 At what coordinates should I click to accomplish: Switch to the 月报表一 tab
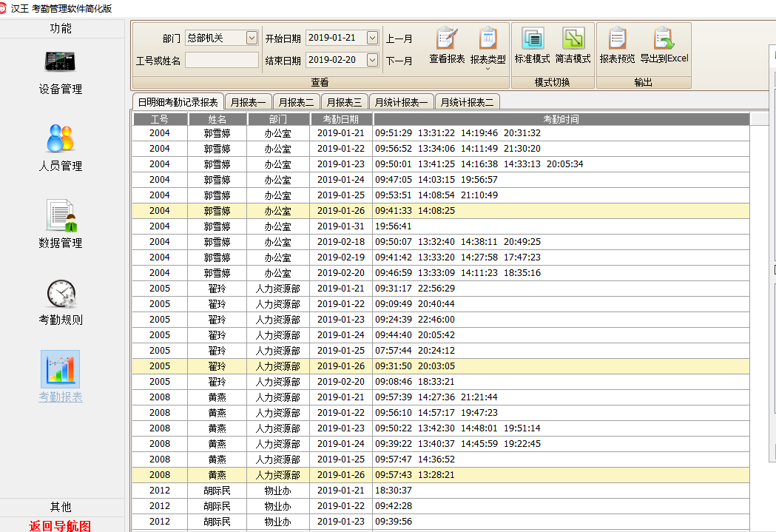(x=248, y=102)
